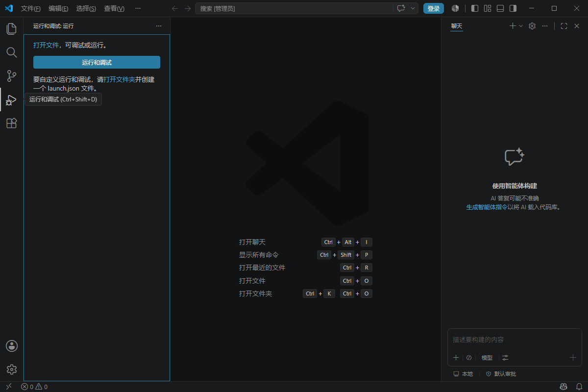Maximize the 聊天 panel
The image size is (588, 392).
point(564,26)
